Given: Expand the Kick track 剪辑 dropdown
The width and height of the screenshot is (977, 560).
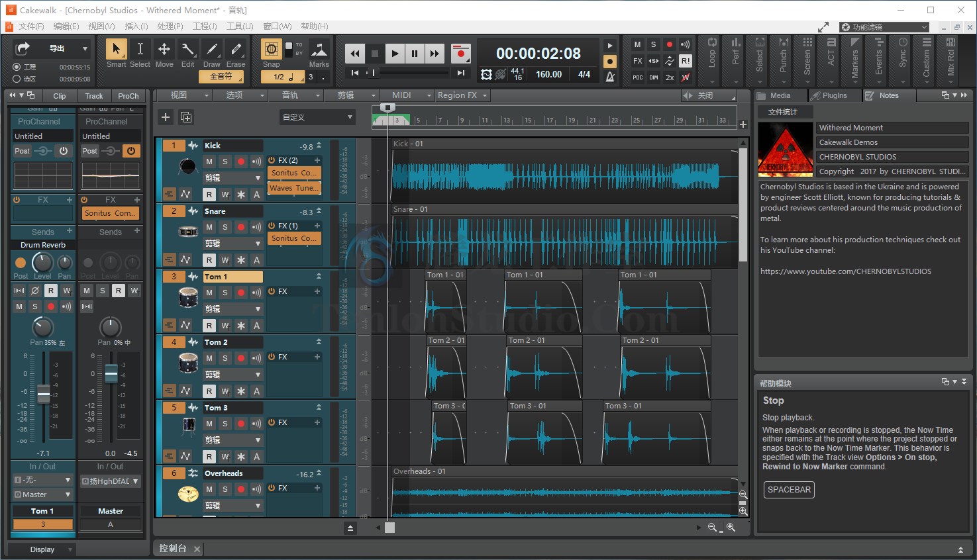Looking at the screenshot, I should click(x=233, y=178).
